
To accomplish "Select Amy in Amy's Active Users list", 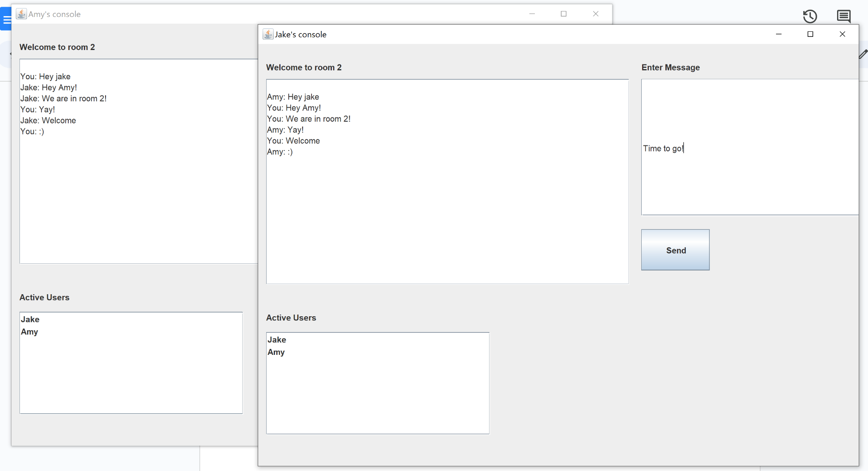I will pos(29,332).
